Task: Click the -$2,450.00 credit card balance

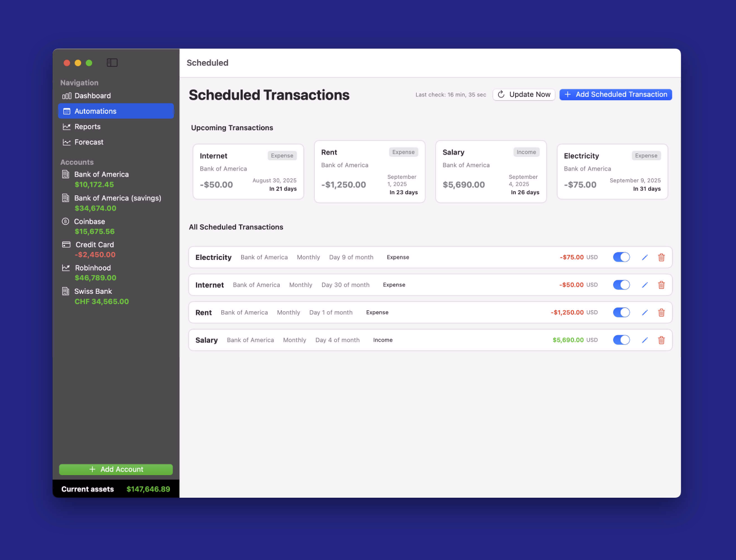Action: pyautogui.click(x=95, y=255)
